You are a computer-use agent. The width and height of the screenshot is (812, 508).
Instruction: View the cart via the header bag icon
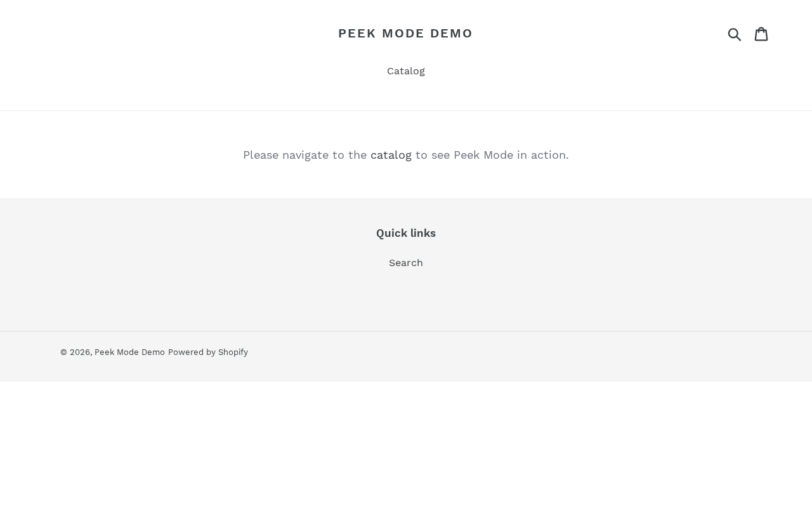coord(761,34)
